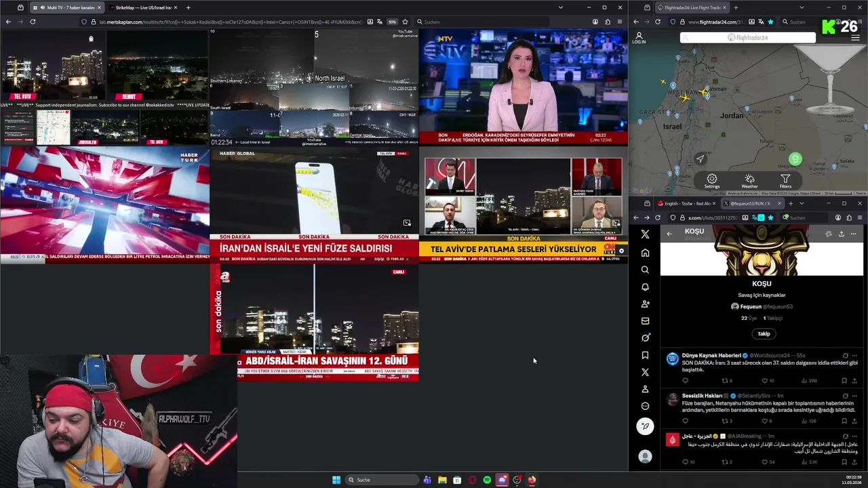Open Flightradar24 Settings gear

711,182
